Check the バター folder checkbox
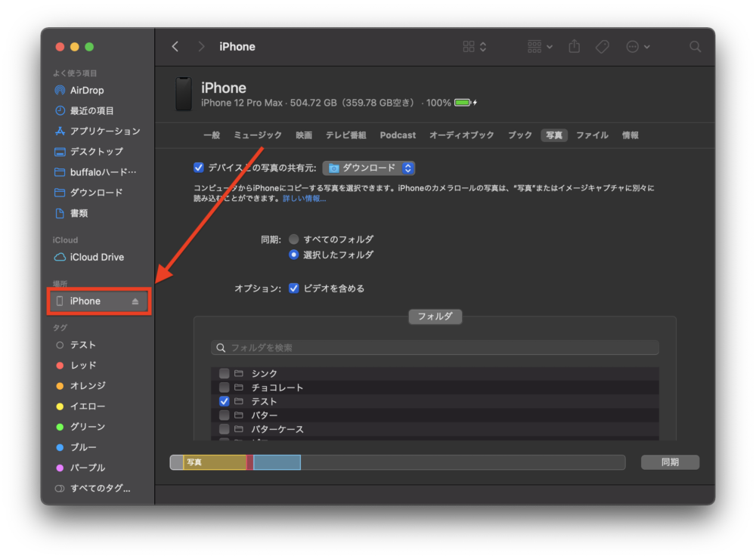The height and width of the screenshot is (559, 756). point(225,415)
